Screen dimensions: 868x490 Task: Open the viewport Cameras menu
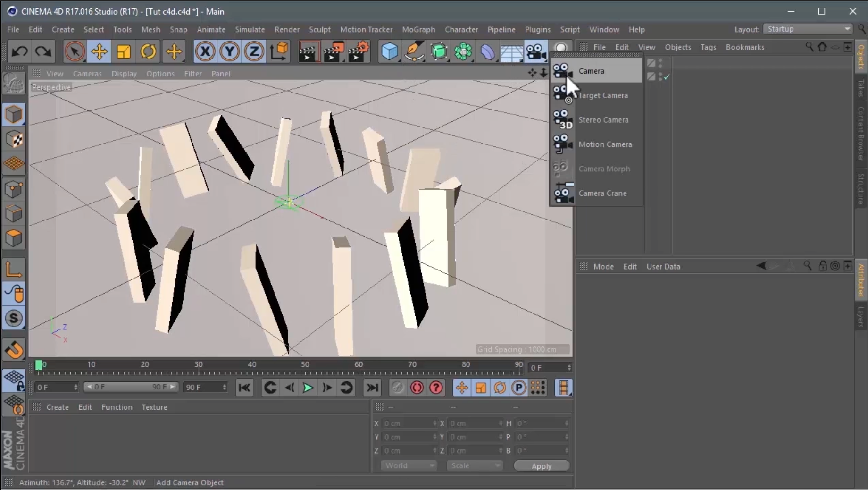[x=87, y=74]
